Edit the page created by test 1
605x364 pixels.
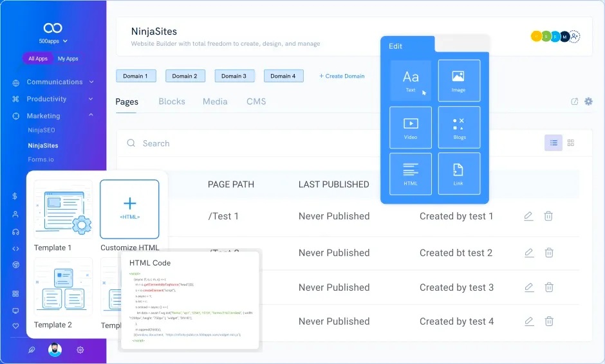click(x=528, y=216)
